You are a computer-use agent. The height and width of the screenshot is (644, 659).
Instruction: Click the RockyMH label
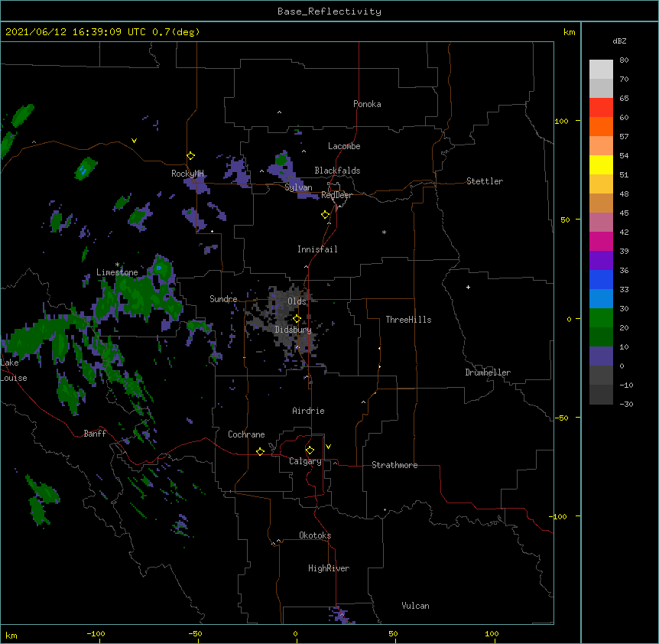(x=187, y=174)
